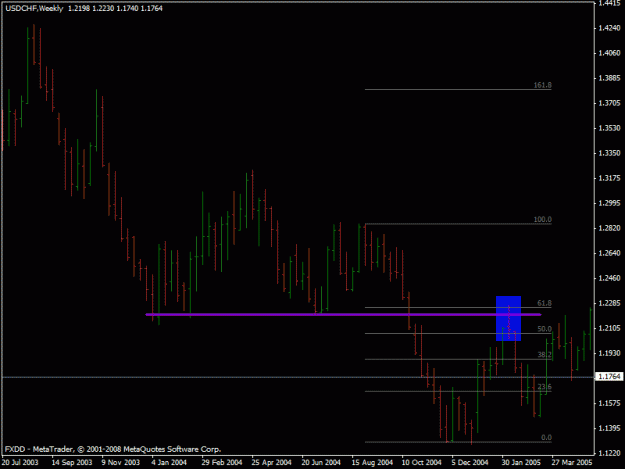Viewport: 625px width, 469px height.
Task: Select the USDCHF,Weekly chart title text
Action: (34, 8)
